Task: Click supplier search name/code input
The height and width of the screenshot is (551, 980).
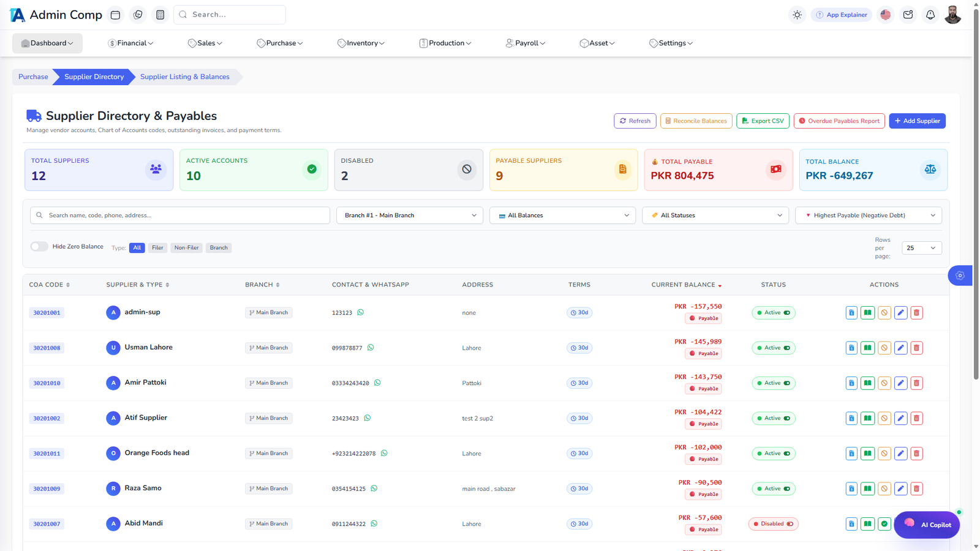Action: click(180, 216)
